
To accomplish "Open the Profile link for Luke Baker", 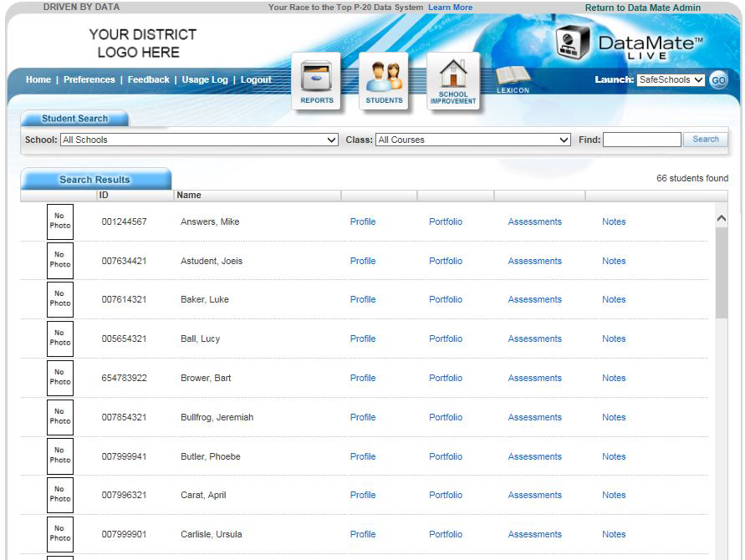I will click(x=363, y=299).
